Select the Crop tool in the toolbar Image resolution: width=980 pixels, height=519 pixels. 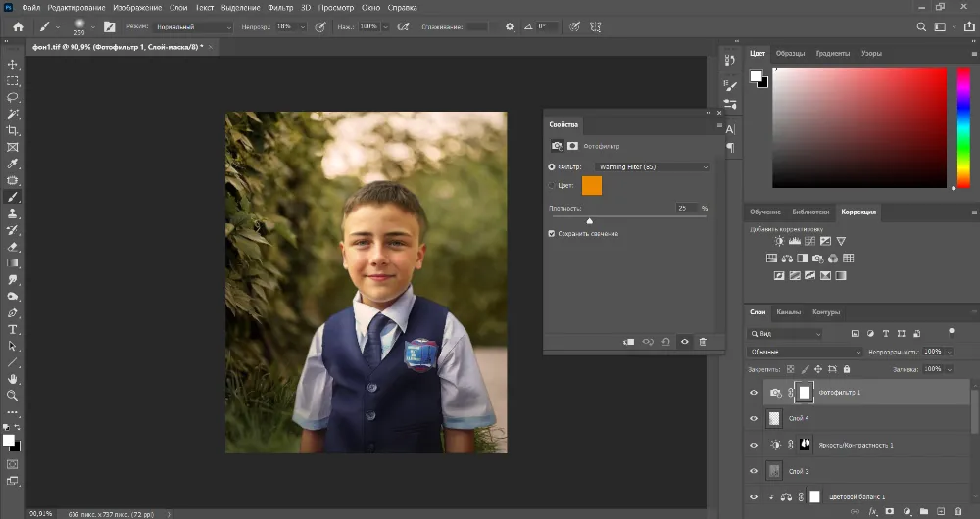pyautogui.click(x=13, y=130)
